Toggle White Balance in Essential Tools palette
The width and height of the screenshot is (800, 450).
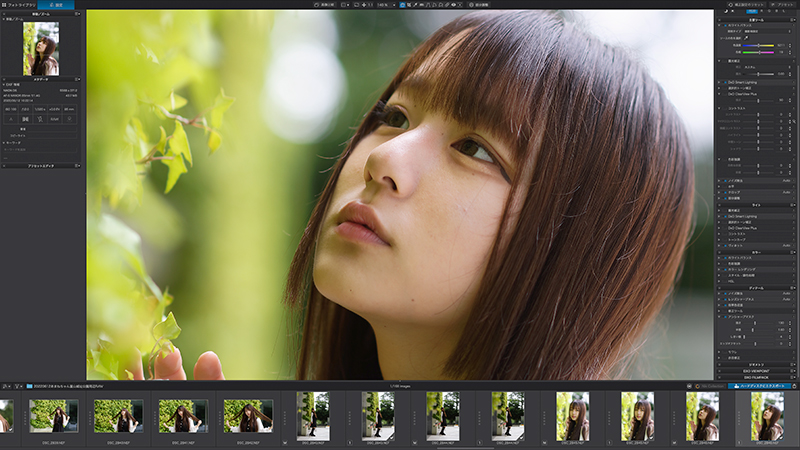point(726,25)
